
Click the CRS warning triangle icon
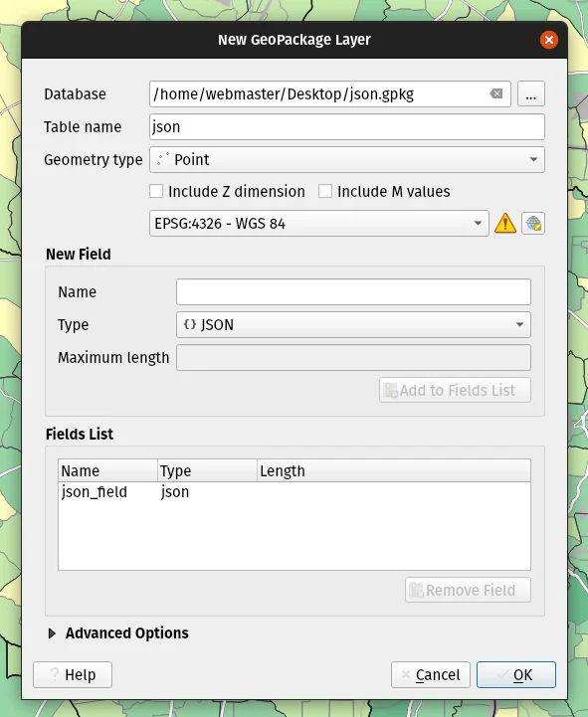505,224
